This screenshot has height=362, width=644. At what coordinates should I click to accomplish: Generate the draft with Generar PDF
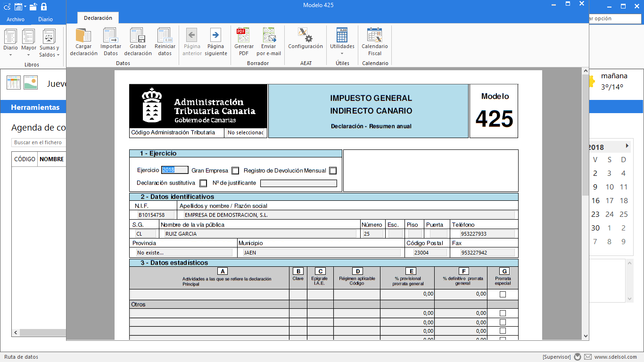244,42
